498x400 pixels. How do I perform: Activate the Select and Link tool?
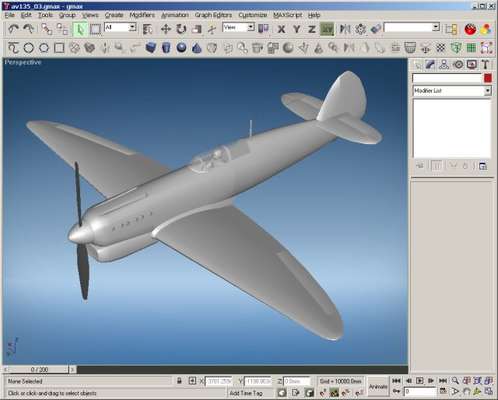coord(47,29)
